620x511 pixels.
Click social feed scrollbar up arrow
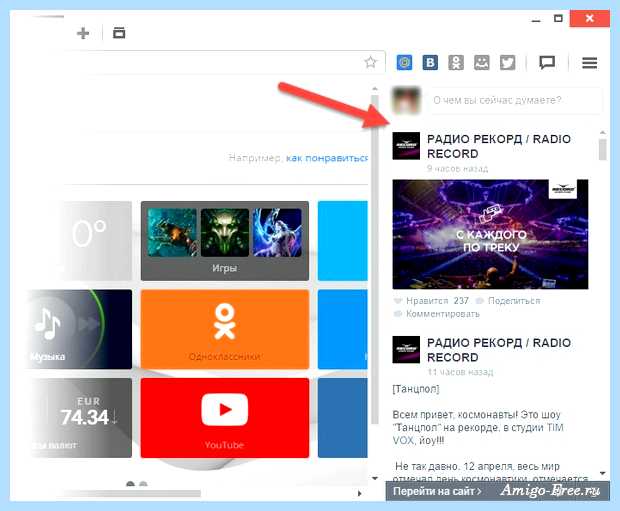pyautogui.click(x=603, y=132)
